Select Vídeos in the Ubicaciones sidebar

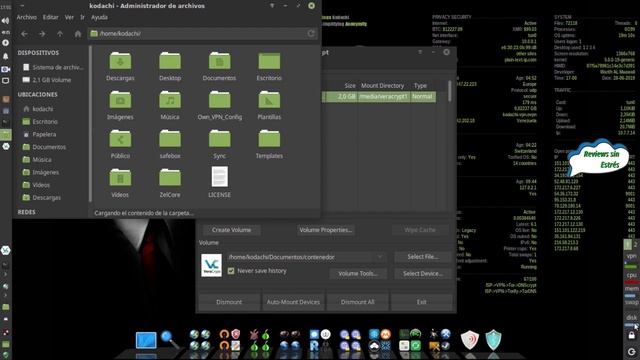tap(36, 185)
